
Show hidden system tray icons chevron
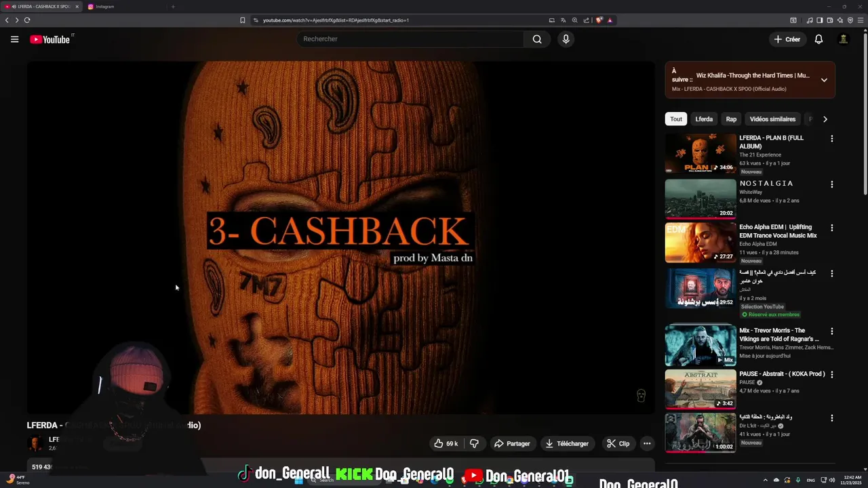click(x=766, y=480)
